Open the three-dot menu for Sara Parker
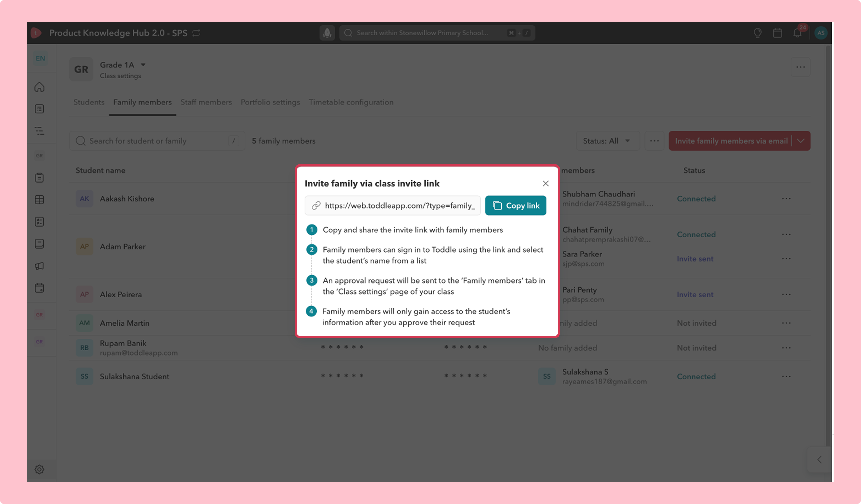 pyautogui.click(x=786, y=259)
